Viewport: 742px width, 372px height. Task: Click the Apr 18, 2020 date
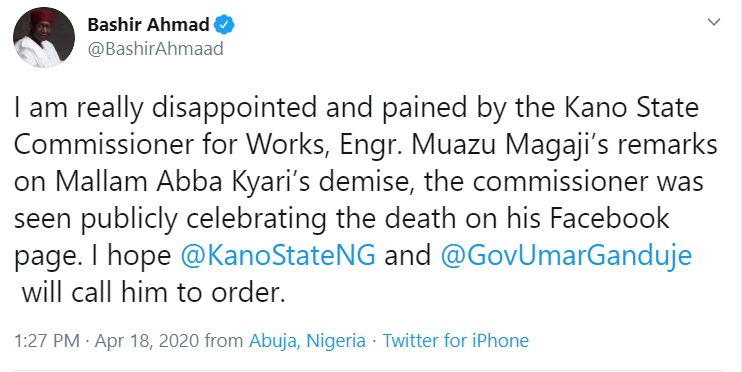[x=147, y=341]
